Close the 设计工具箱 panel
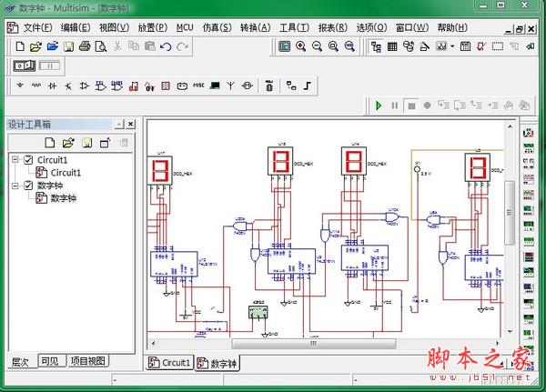The width and height of the screenshot is (546, 392). (130, 124)
